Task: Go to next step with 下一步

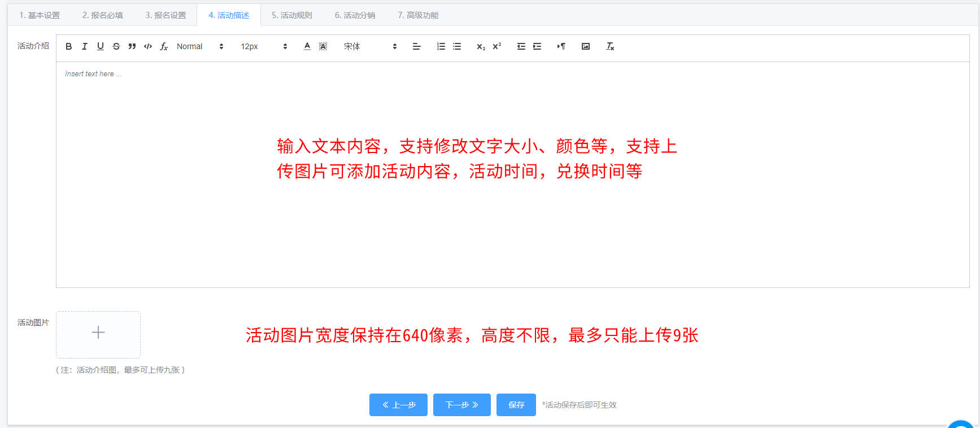Action: [x=461, y=405]
